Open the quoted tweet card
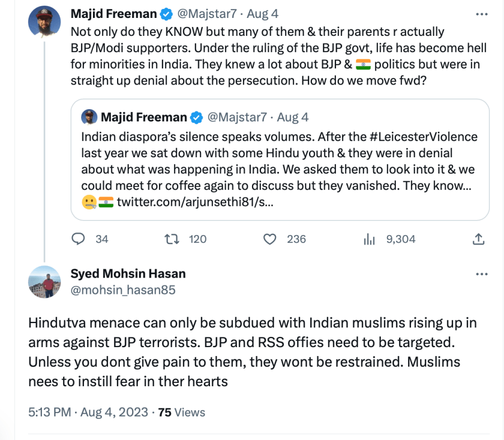The height and width of the screenshot is (440, 504). 280,168
